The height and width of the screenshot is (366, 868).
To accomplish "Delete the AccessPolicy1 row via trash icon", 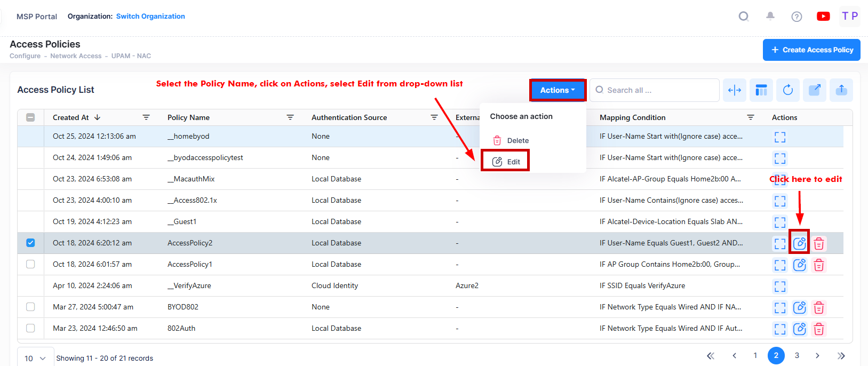I will tap(819, 265).
